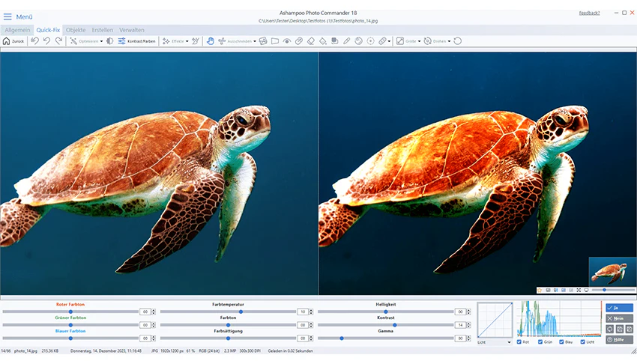637x364 pixels.
Task: Switch to the Objekte tab
Action: coord(76,30)
